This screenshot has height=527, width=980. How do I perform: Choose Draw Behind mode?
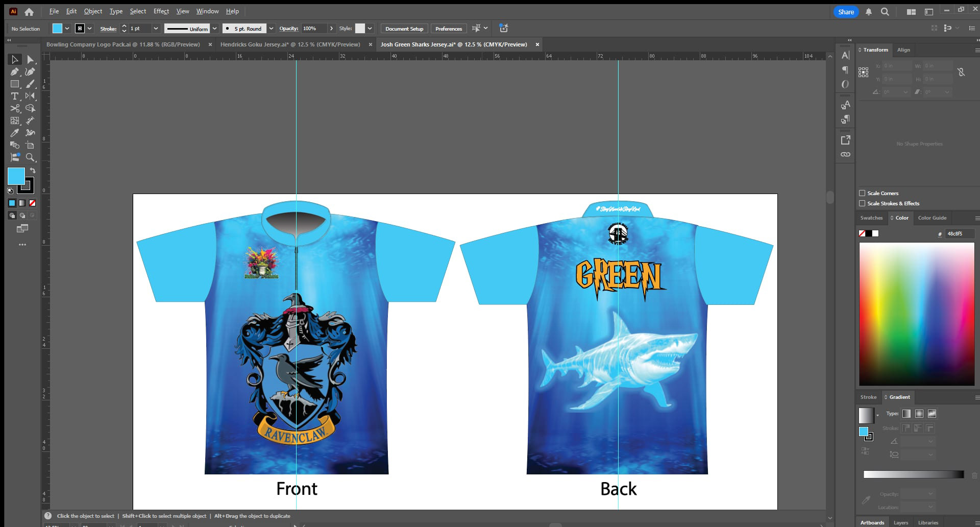[x=22, y=215]
